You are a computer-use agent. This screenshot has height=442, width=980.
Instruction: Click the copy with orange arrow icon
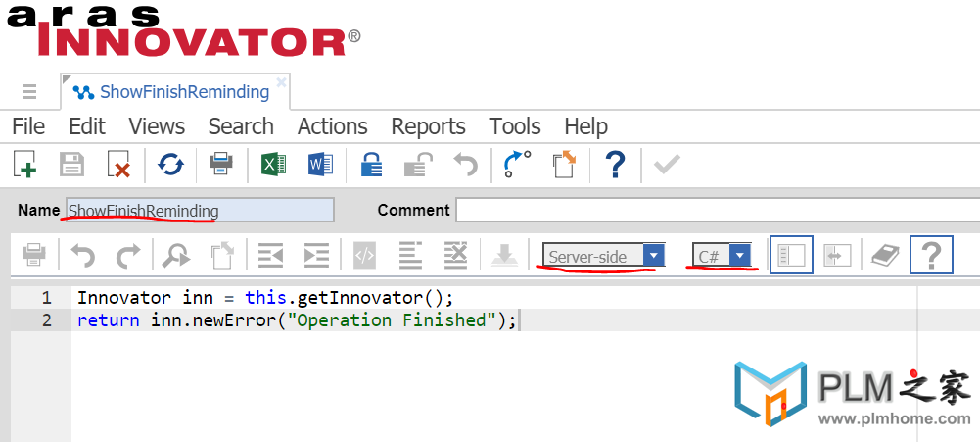click(564, 166)
